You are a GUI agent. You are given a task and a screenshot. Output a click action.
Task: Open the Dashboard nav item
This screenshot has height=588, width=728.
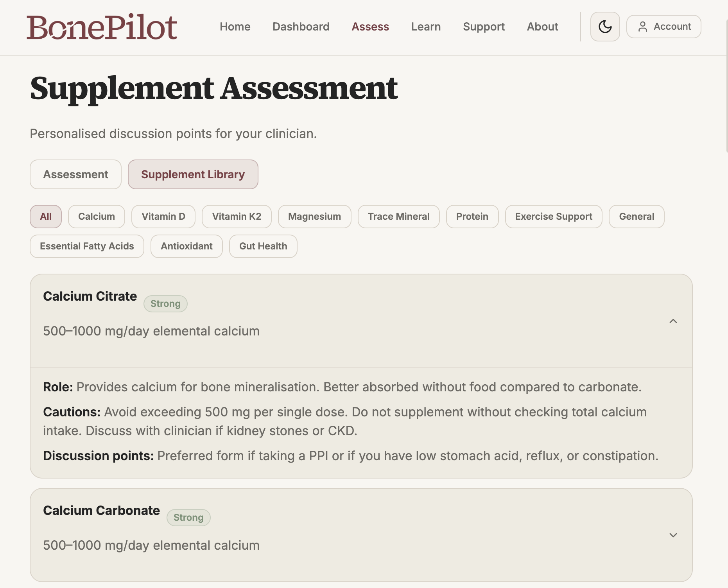tap(301, 27)
